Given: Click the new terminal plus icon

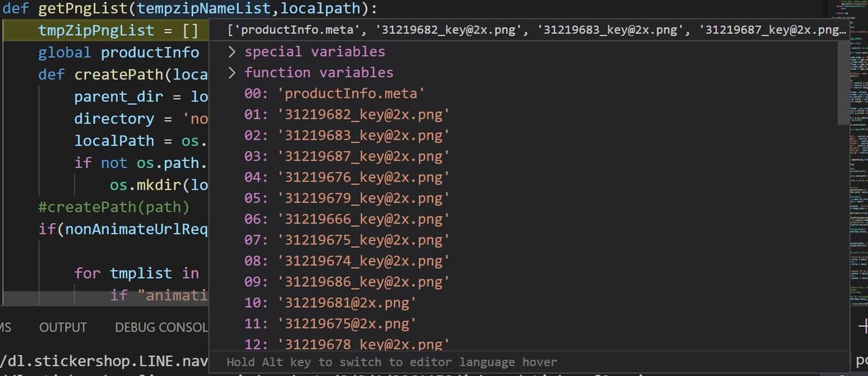Looking at the screenshot, I should 863,327.
